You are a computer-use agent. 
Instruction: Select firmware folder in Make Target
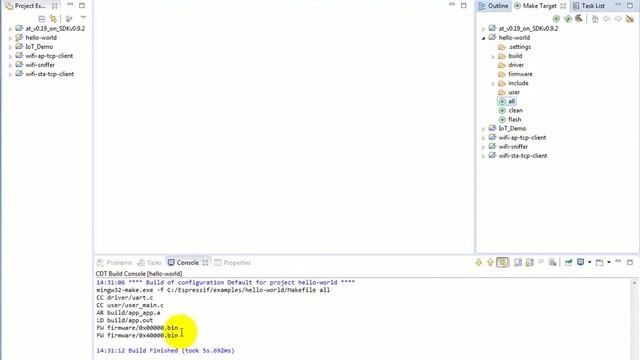click(x=515, y=74)
